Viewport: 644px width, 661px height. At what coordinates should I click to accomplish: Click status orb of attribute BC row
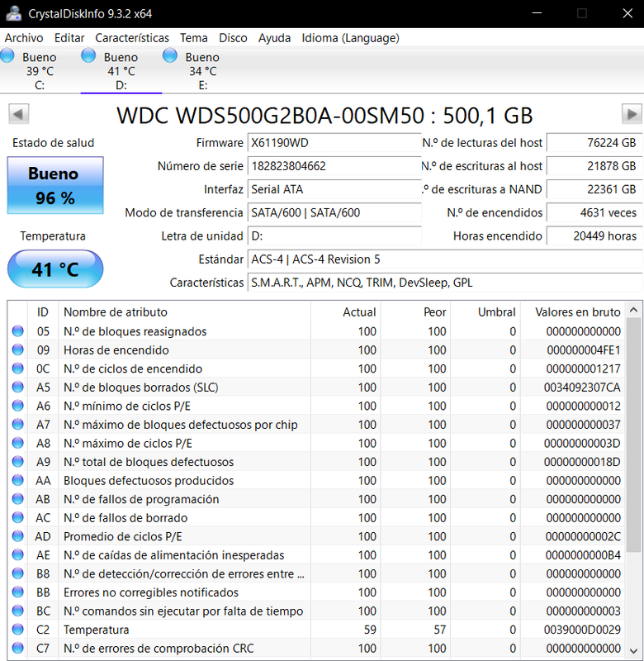17,611
